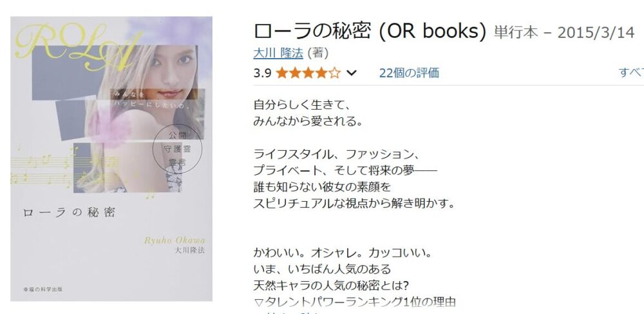Click the 公開守護霊霊言 circle badge on cover

[178, 149]
